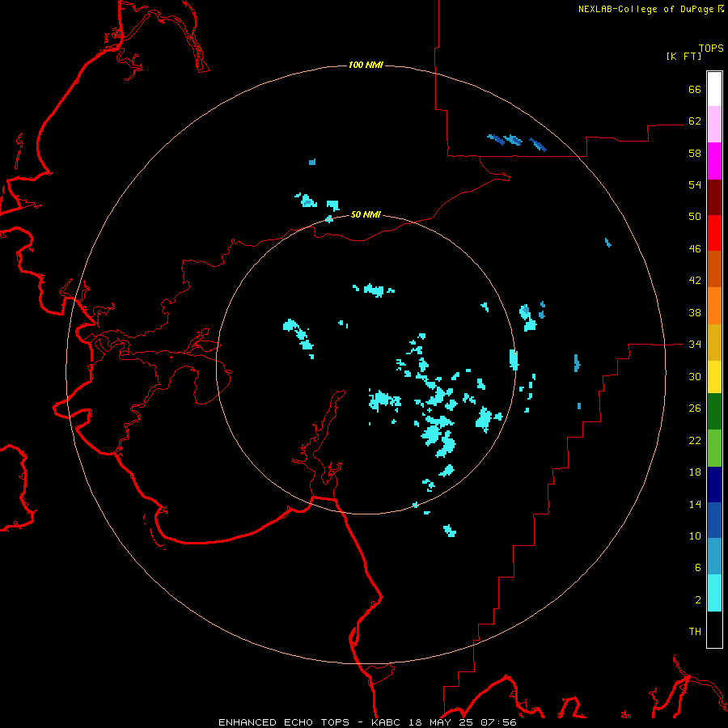The height and width of the screenshot is (728, 728).
Task: Click the dark green legend swatch
Action: 714,412
